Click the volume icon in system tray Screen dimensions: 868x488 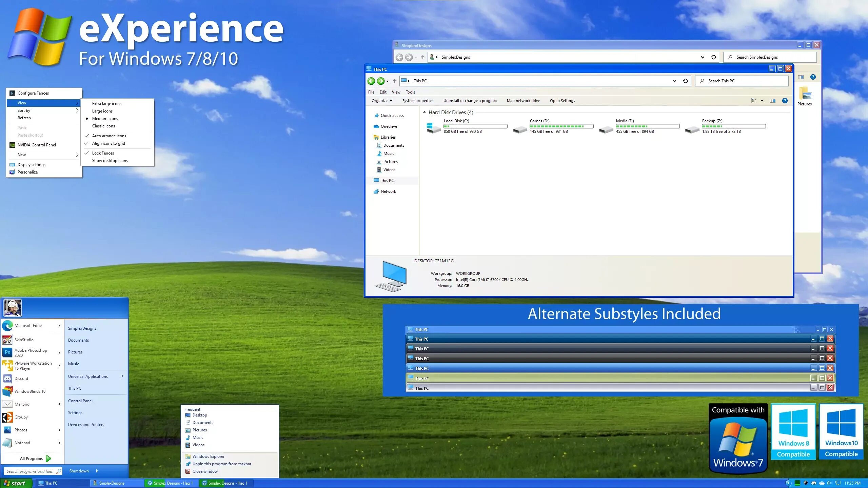click(x=829, y=483)
